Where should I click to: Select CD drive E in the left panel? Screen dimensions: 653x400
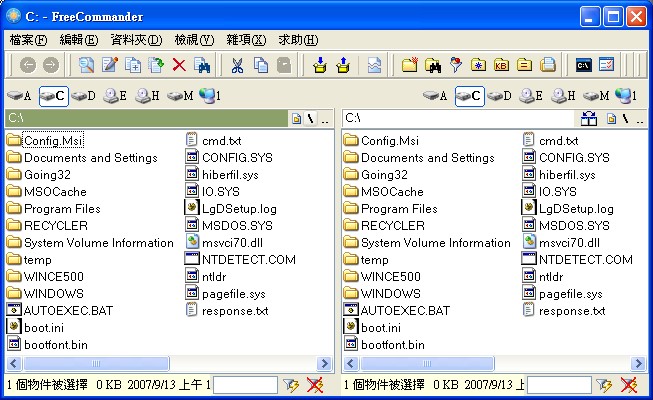(x=115, y=96)
